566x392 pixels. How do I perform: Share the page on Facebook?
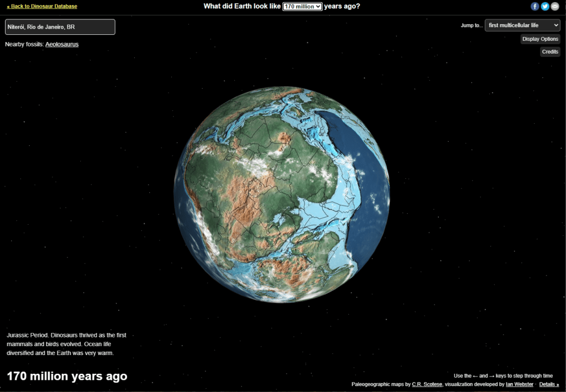click(534, 7)
